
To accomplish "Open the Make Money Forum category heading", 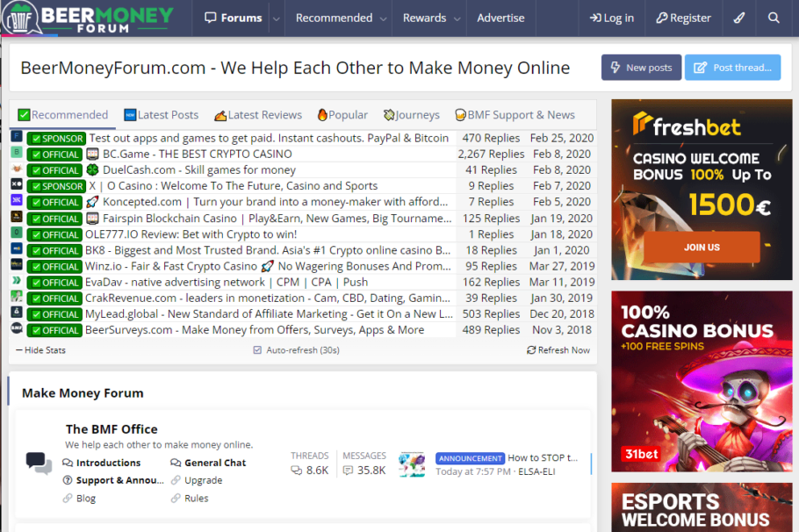I will (x=83, y=393).
